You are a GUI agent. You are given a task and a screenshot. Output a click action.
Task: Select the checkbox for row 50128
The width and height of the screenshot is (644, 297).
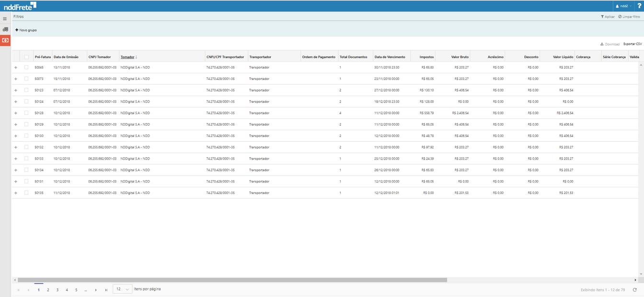tap(27, 113)
